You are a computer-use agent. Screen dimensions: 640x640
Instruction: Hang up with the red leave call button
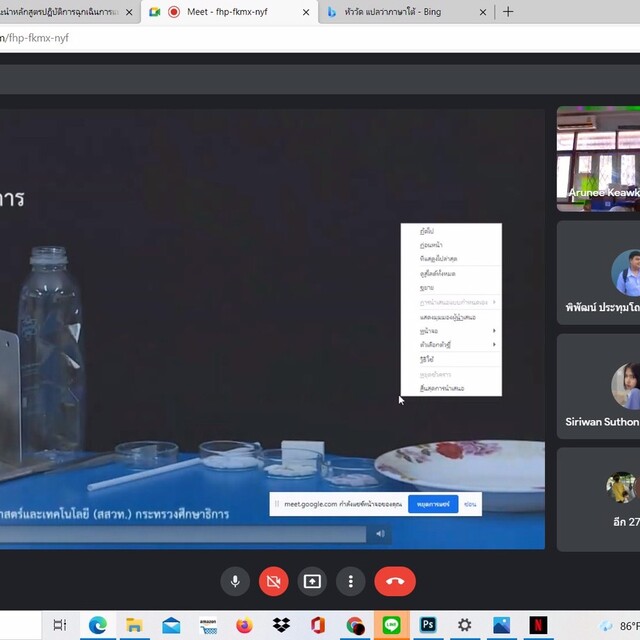(395, 581)
